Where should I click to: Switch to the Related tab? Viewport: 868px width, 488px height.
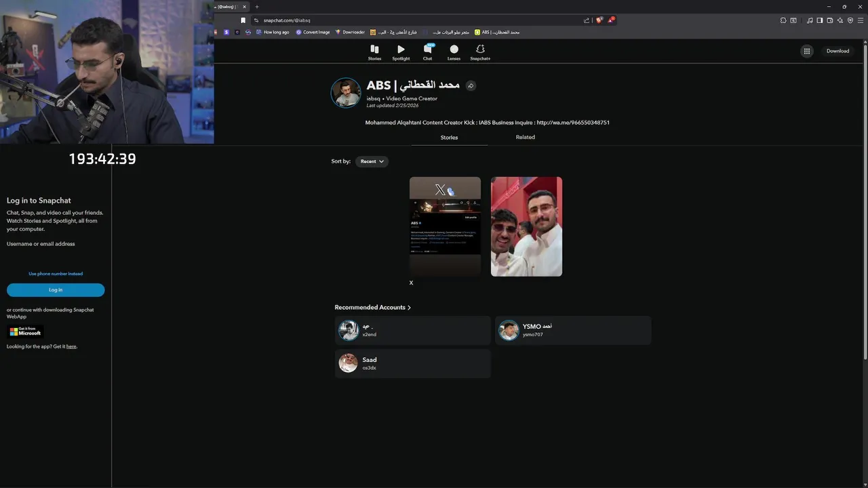coord(526,137)
